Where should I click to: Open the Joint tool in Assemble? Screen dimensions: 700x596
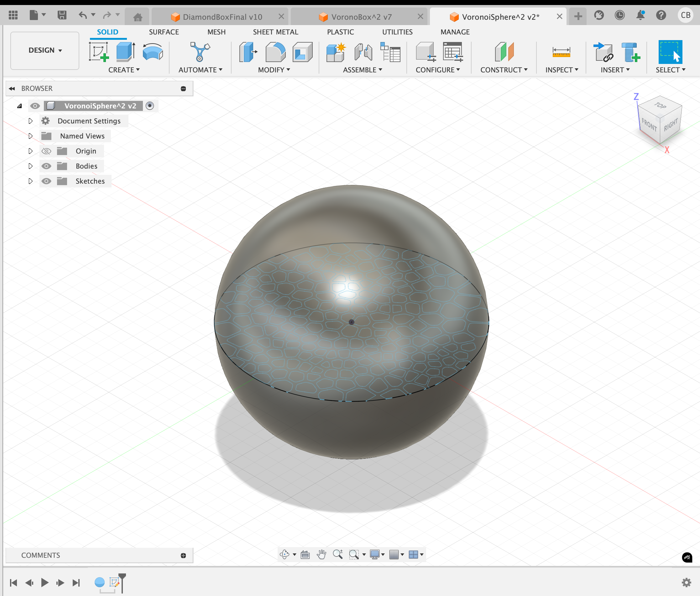[363, 52]
